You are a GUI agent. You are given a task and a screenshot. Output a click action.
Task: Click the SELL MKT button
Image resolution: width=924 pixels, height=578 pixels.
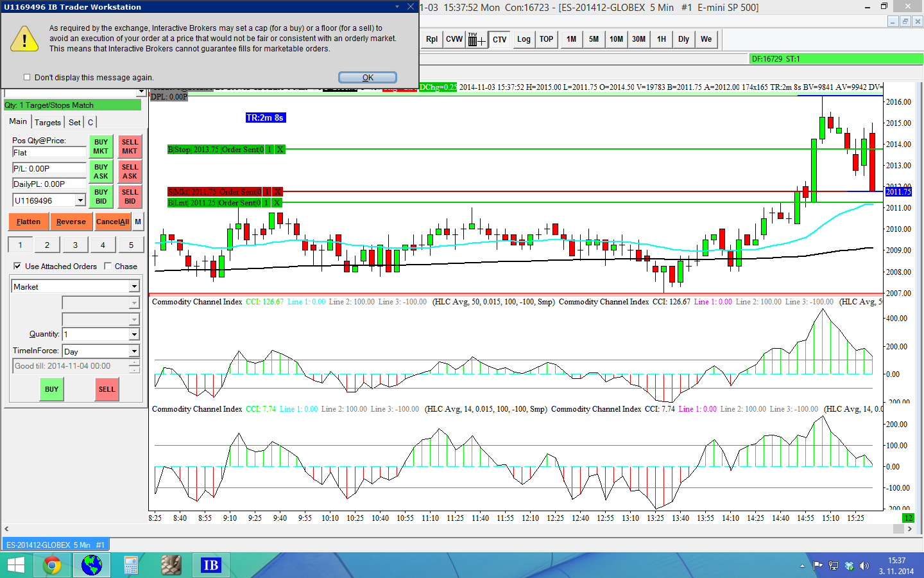click(x=130, y=146)
